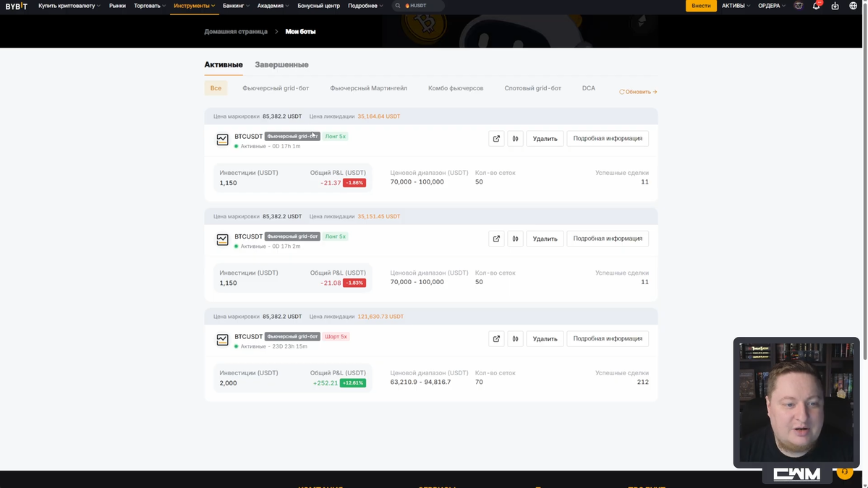Click bot icon of first long bot

pyautogui.click(x=223, y=140)
